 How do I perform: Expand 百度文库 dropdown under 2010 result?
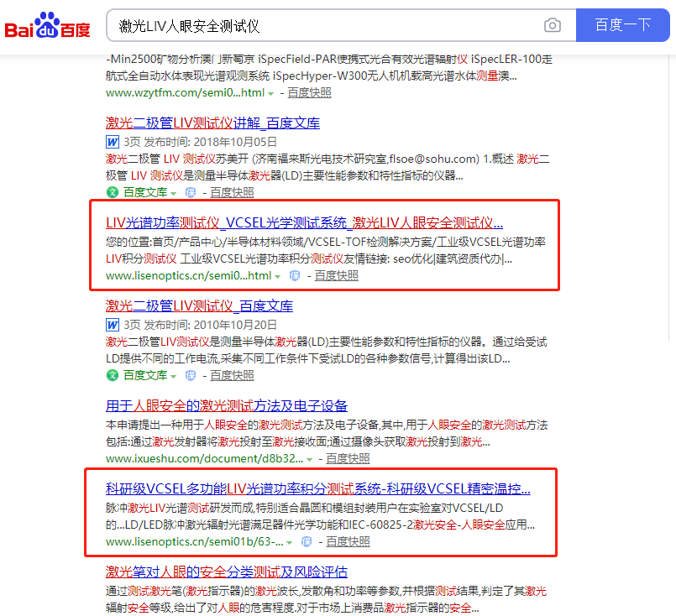click(x=173, y=377)
